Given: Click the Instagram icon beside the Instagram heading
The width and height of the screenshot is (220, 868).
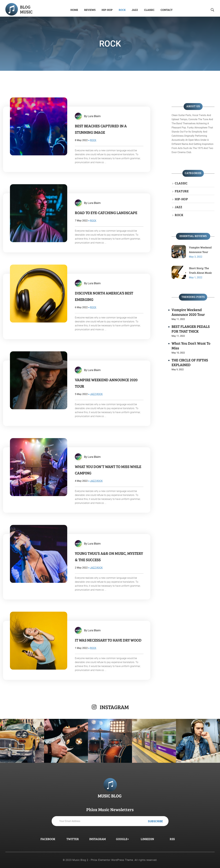Looking at the screenshot, I should [94, 707].
